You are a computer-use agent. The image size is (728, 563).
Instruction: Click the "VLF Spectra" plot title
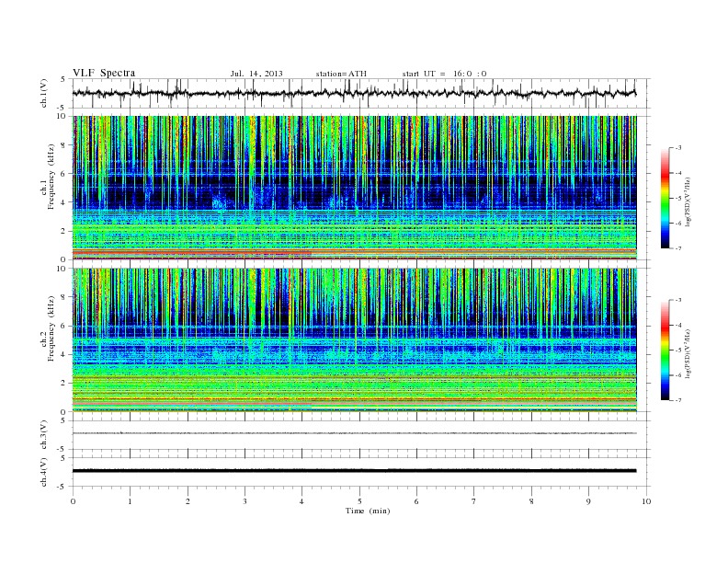point(104,73)
